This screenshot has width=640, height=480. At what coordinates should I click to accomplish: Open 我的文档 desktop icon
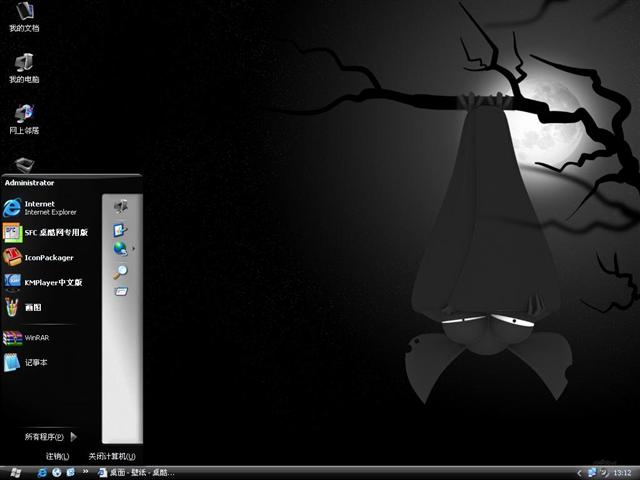click(x=24, y=17)
